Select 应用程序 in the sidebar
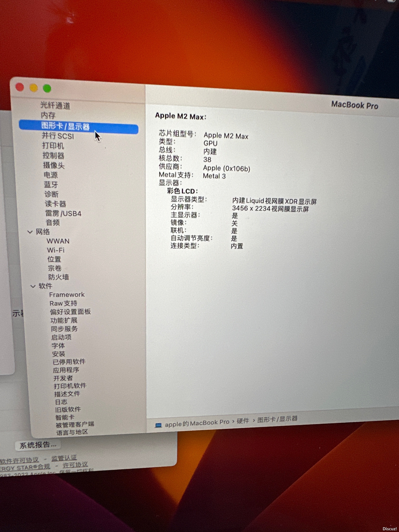 click(x=66, y=370)
